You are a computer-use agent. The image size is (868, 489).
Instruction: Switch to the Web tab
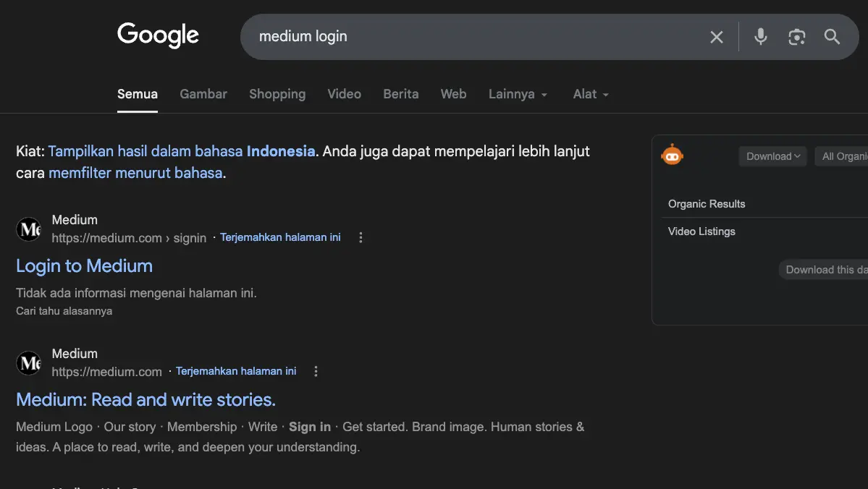(453, 94)
